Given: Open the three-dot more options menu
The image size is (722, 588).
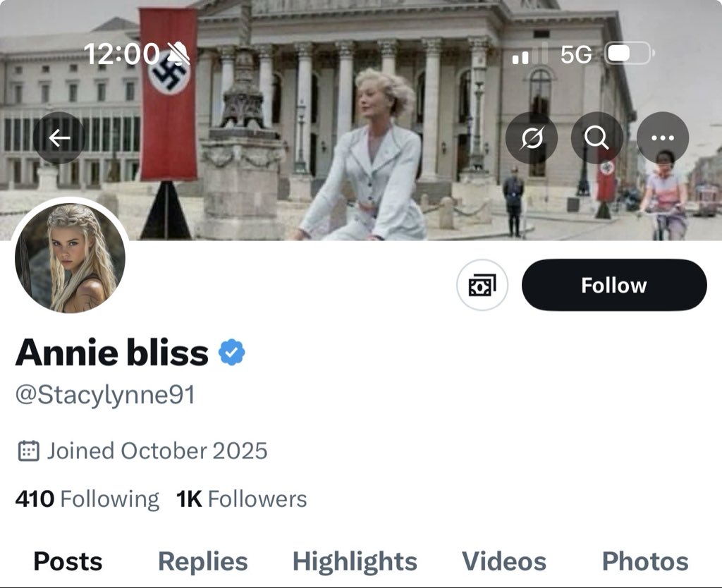Looking at the screenshot, I should (663, 138).
